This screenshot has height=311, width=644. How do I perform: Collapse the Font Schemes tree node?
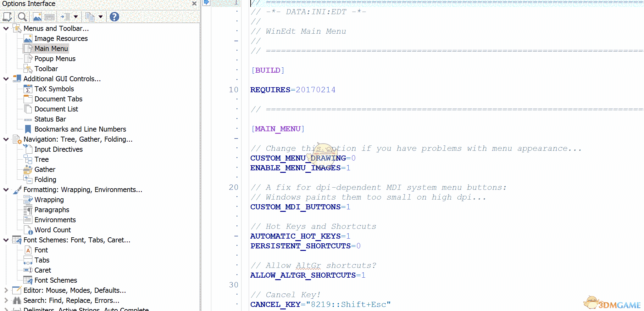pos(6,240)
